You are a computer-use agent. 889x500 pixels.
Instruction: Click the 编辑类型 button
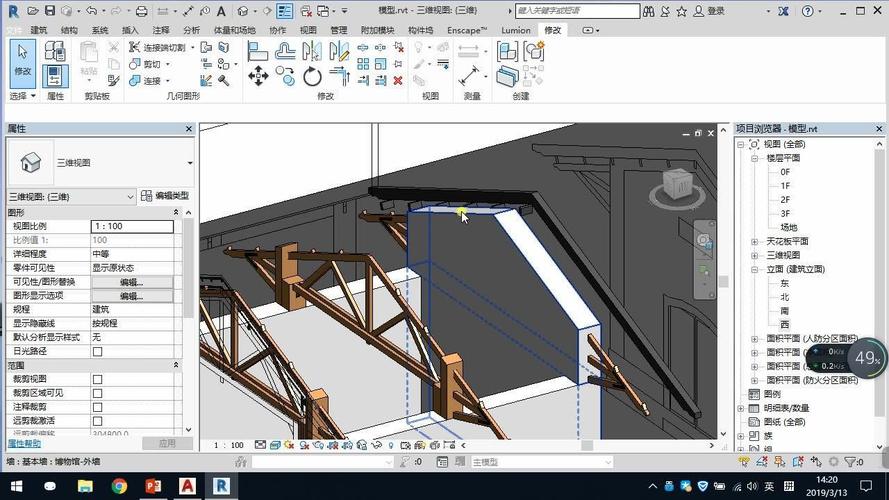click(165, 197)
